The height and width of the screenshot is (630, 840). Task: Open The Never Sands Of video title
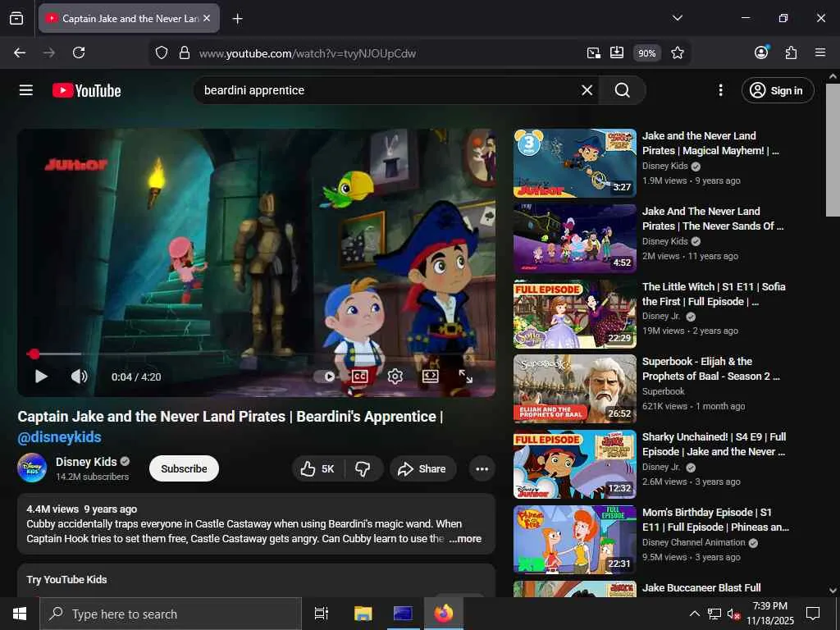[712, 218]
